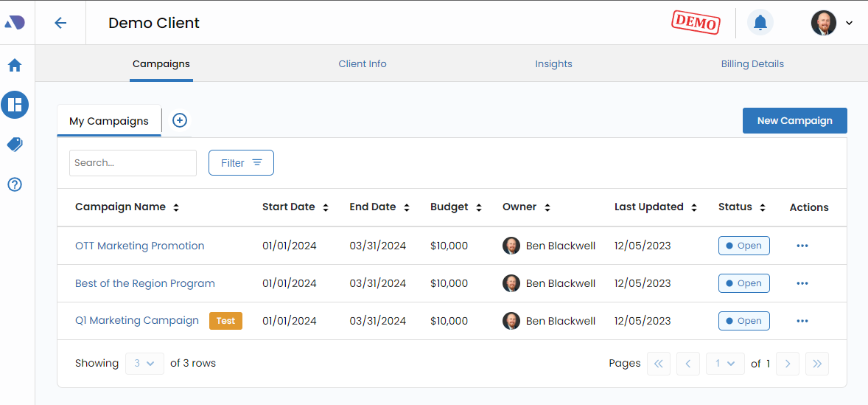Click the tags icon in sidebar
This screenshot has height=405, width=868.
tap(15, 145)
